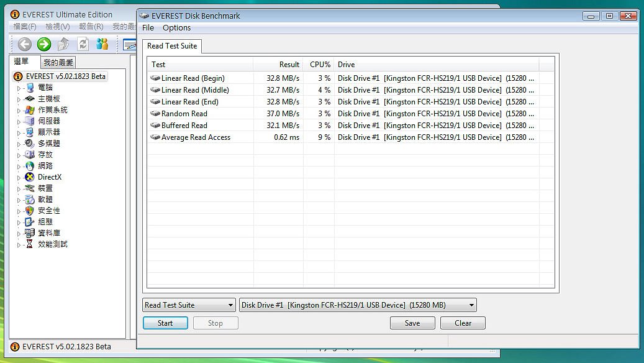The height and width of the screenshot is (363, 644).
Task: Click the Up level toolbar icon
Action: click(x=63, y=44)
